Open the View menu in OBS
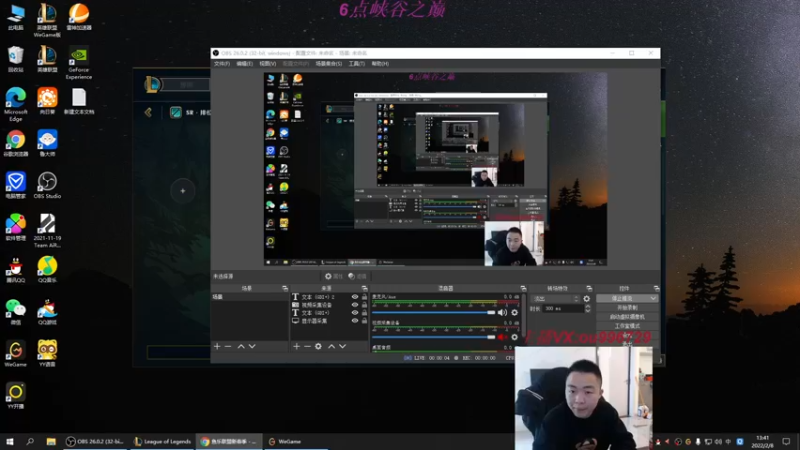800x450 pixels. (x=267, y=64)
